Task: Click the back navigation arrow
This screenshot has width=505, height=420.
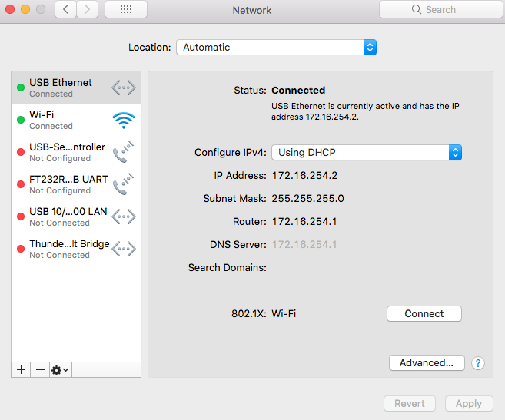Action: click(x=65, y=9)
